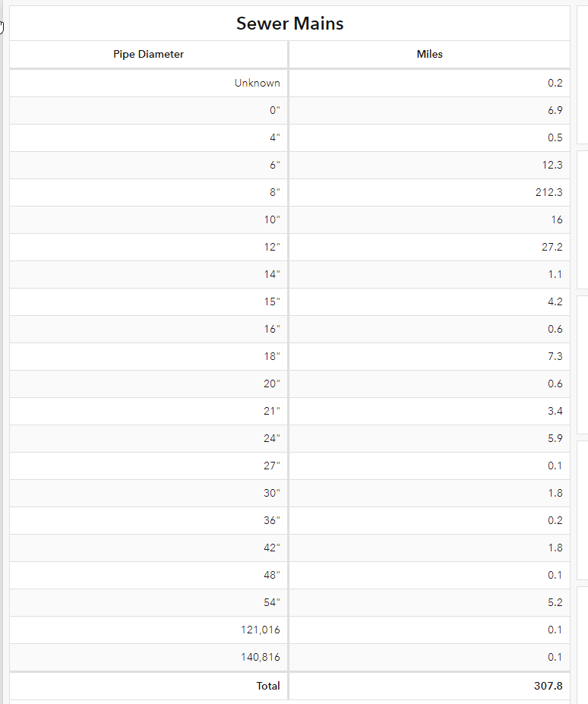The image size is (588, 704).
Task: Click the Sewer Mains table title
Action: point(289,24)
